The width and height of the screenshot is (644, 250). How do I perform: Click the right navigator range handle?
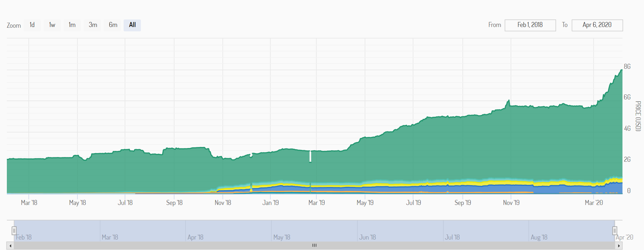pos(615,231)
